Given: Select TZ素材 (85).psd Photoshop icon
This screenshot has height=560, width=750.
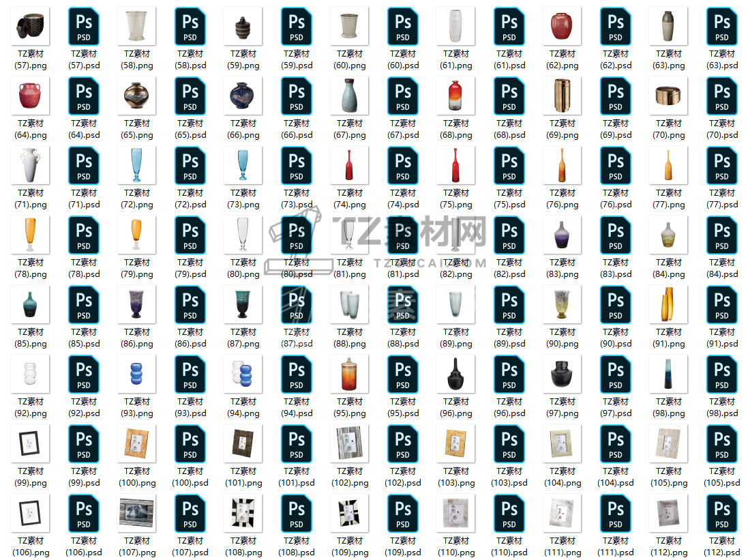Looking at the screenshot, I should click(84, 304).
